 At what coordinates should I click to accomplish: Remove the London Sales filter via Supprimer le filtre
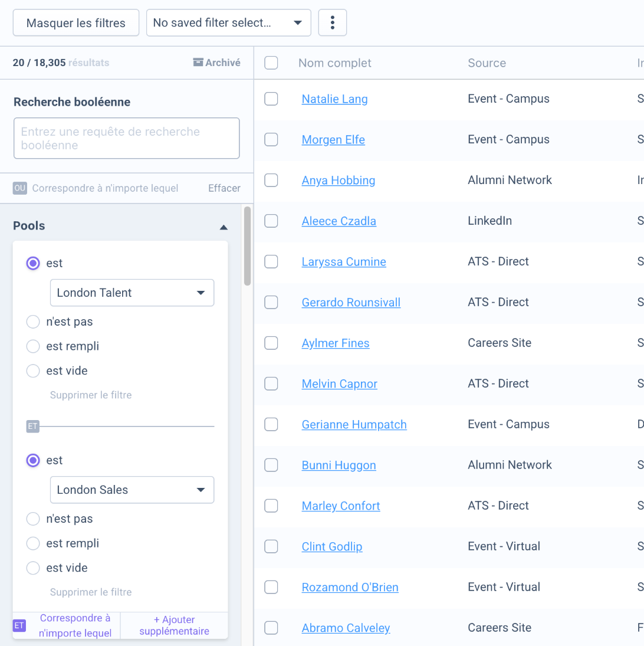91,592
